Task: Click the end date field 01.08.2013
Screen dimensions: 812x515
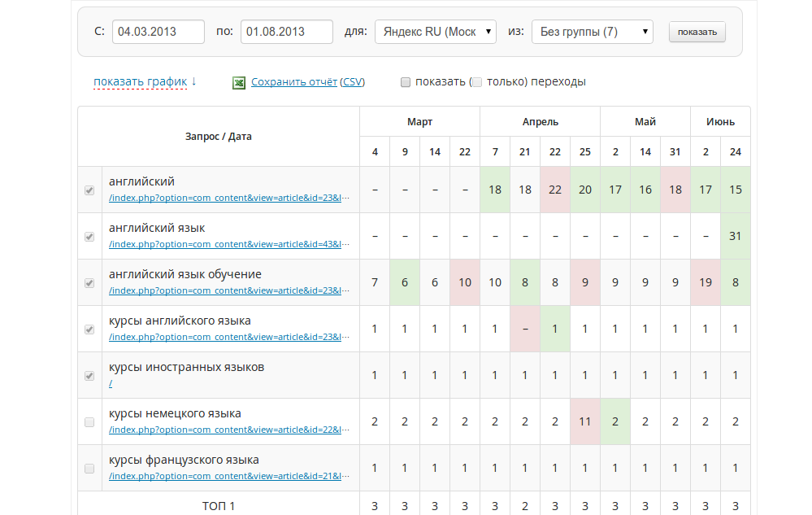Action: coord(287,32)
